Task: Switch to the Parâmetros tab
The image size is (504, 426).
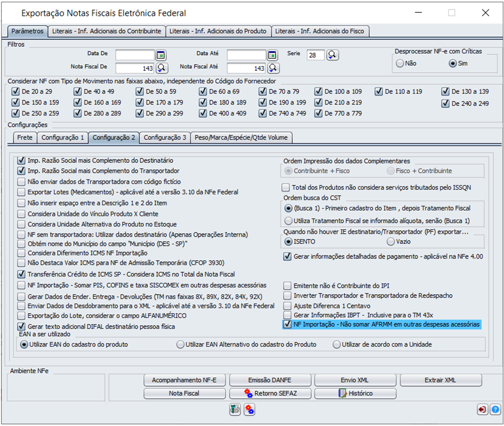Action: (28, 31)
